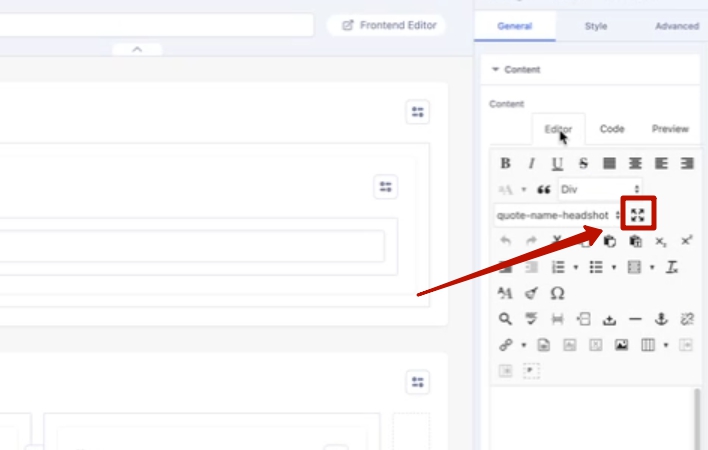Switch to the Code tab
708x450 pixels.
pos(612,129)
